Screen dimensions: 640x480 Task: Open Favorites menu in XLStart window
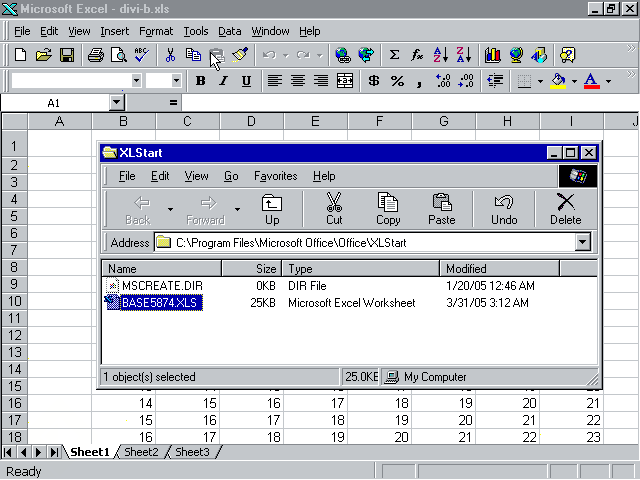[x=276, y=176]
